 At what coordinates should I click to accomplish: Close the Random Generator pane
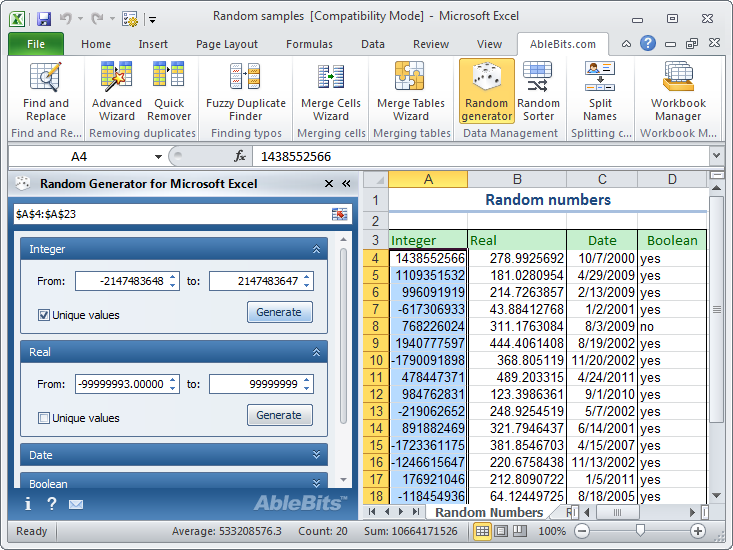tap(329, 184)
